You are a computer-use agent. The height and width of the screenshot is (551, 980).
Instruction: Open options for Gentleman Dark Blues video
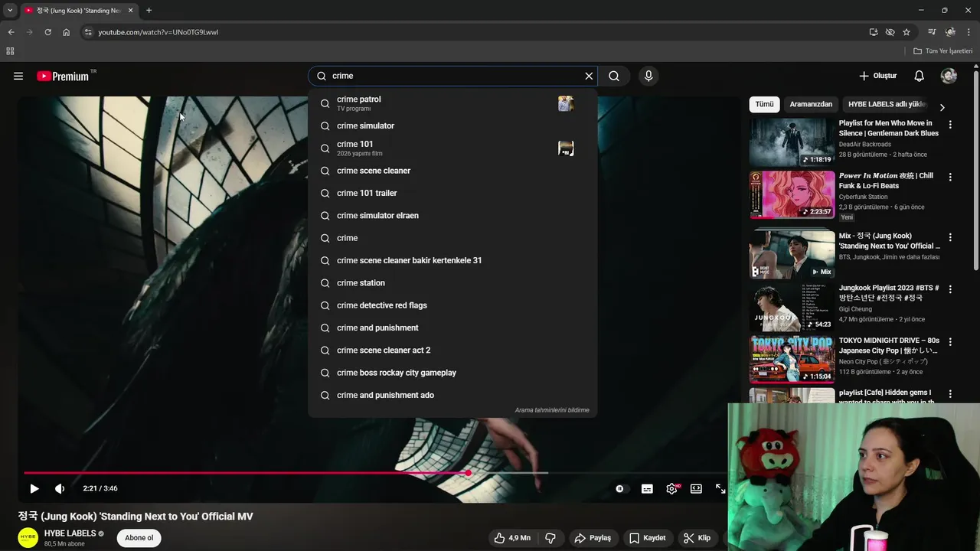pos(950,124)
